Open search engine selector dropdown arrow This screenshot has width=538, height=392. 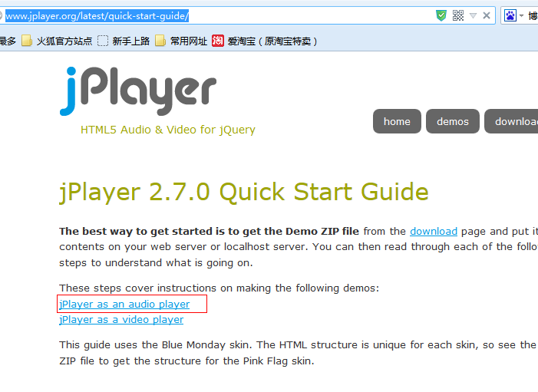[521, 15]
